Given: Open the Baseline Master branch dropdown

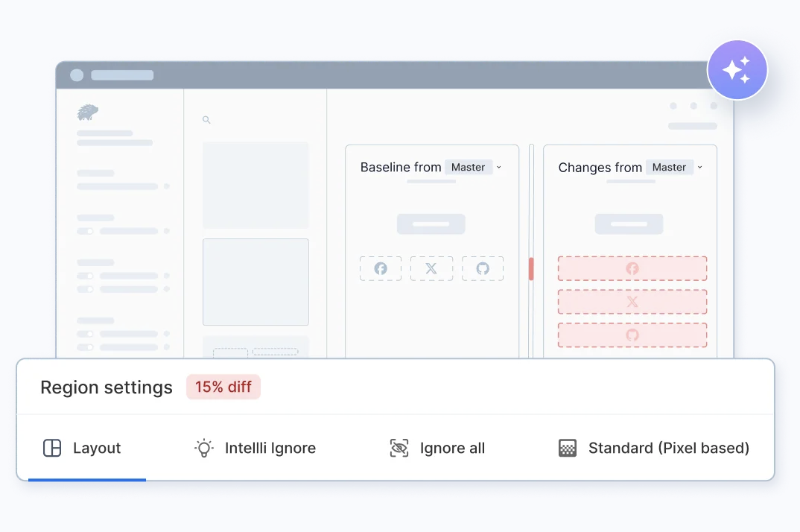Looking at the screenshot, I should (x=474, y=168).
